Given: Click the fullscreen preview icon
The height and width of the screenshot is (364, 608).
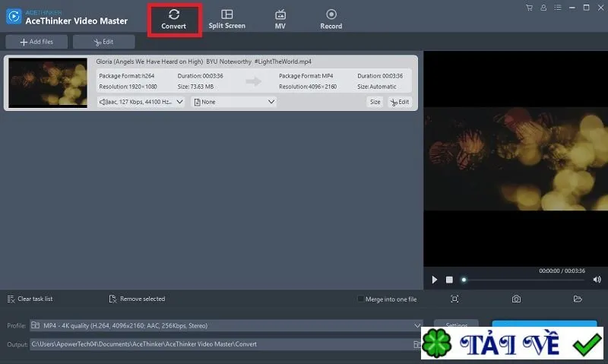Looking at the screenshot, I should point(454,299).
